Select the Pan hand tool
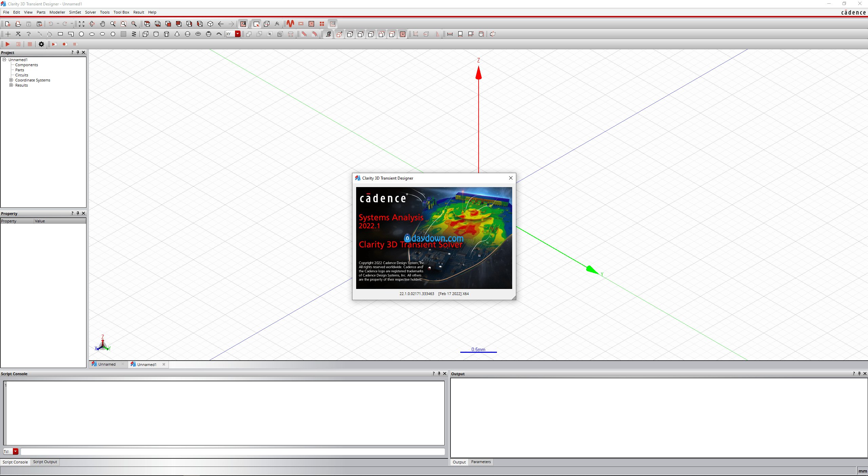Screen dimensions: 868x476 coord(102,24)
